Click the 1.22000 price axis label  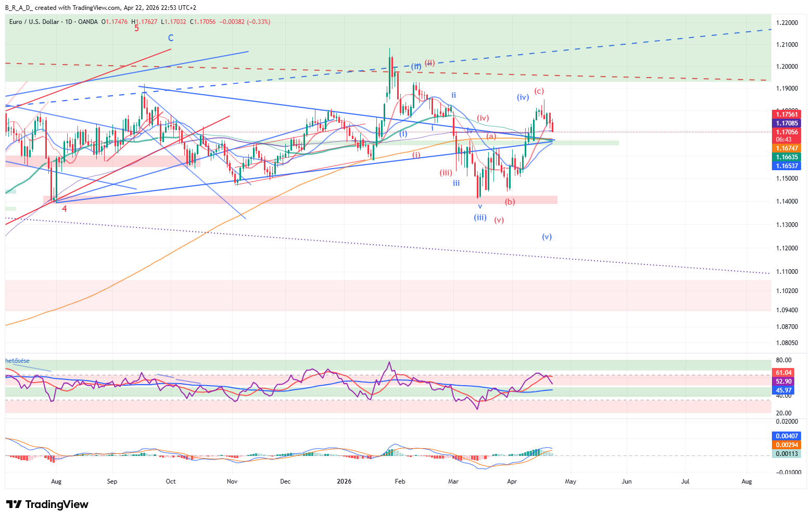786,23
